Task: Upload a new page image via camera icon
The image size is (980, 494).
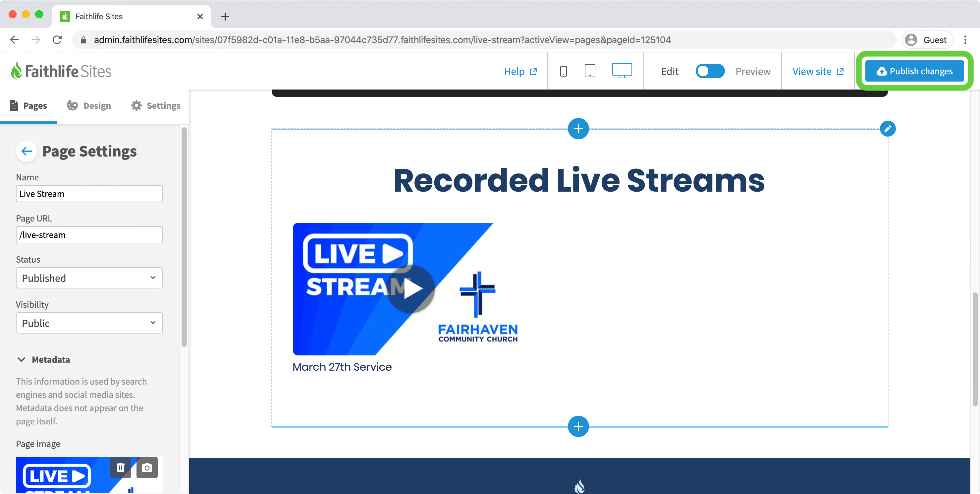Action: [x=147, y=467]
